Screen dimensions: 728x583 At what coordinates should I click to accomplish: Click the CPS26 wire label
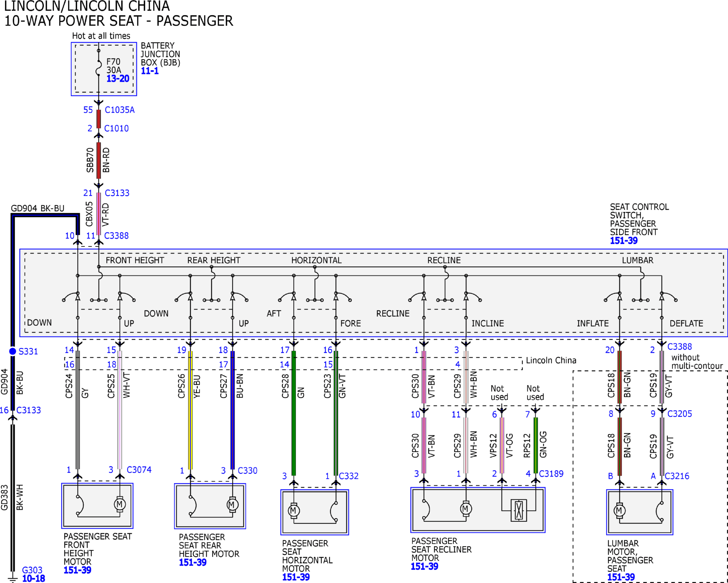click(x=181, y=386)
